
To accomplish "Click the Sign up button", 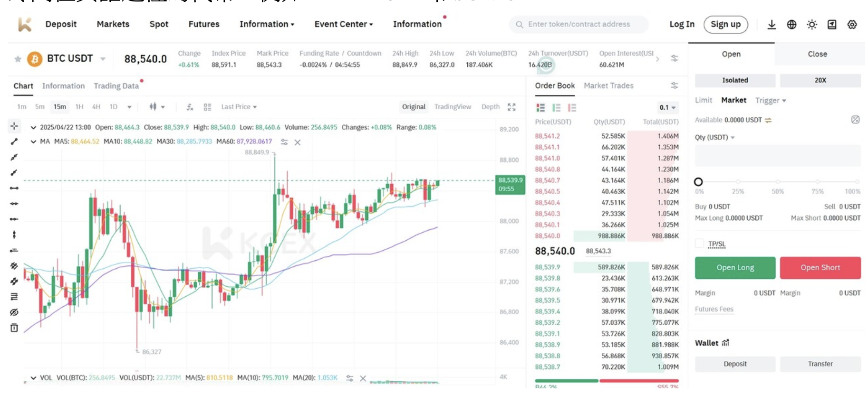I will click(x=725, y=24).
